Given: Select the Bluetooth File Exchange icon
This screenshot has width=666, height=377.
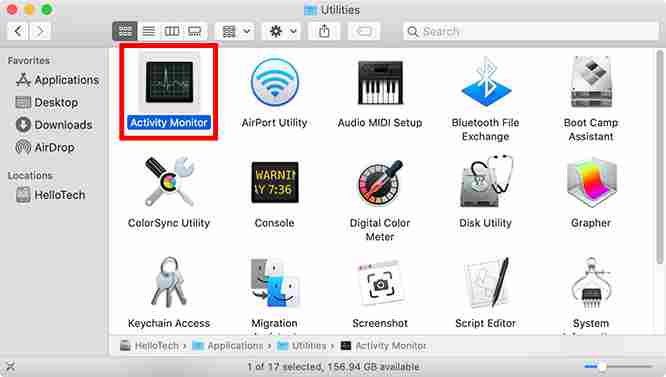Looking at the screenshot, I should coord(486,82).
